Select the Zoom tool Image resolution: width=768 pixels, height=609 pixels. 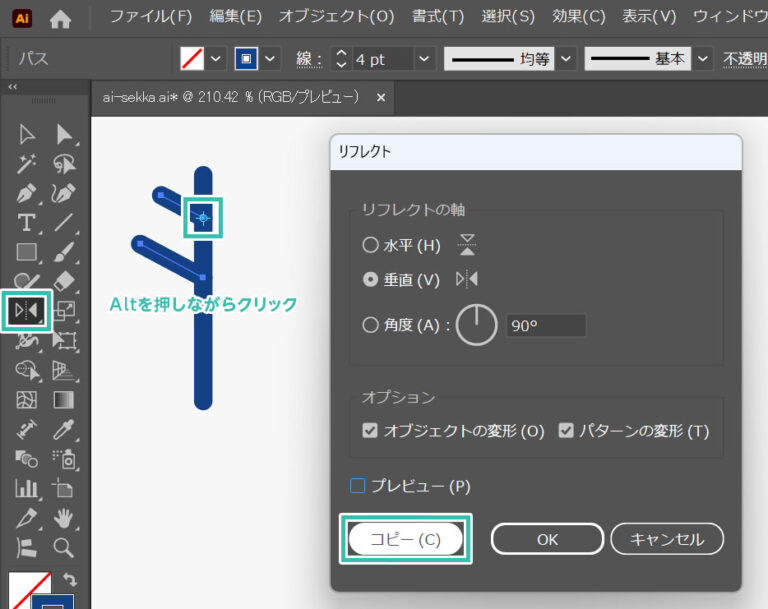coord(64,547)
